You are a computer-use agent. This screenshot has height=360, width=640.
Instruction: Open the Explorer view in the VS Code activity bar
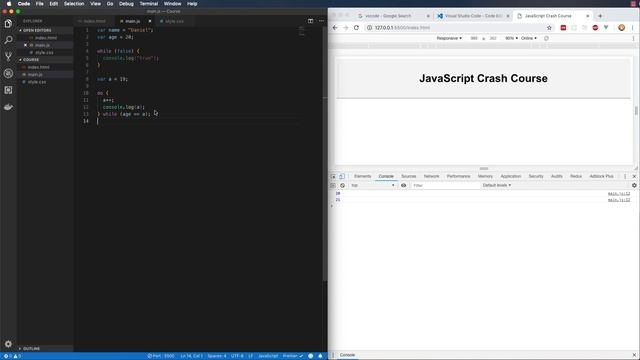(8, 24)
